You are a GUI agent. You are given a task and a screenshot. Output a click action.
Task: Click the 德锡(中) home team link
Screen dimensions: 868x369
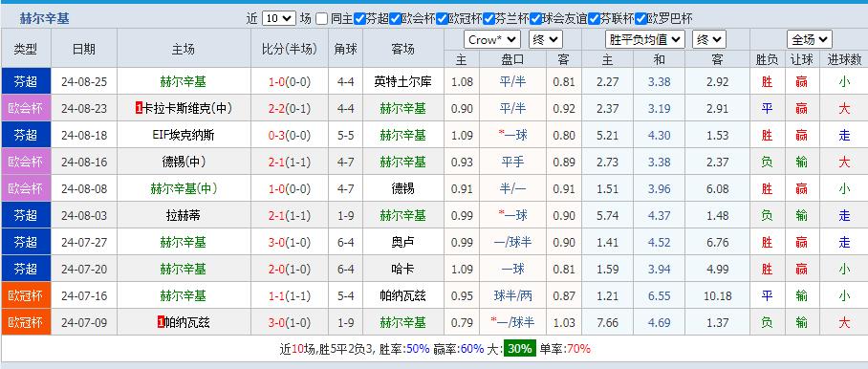[184, 163]
